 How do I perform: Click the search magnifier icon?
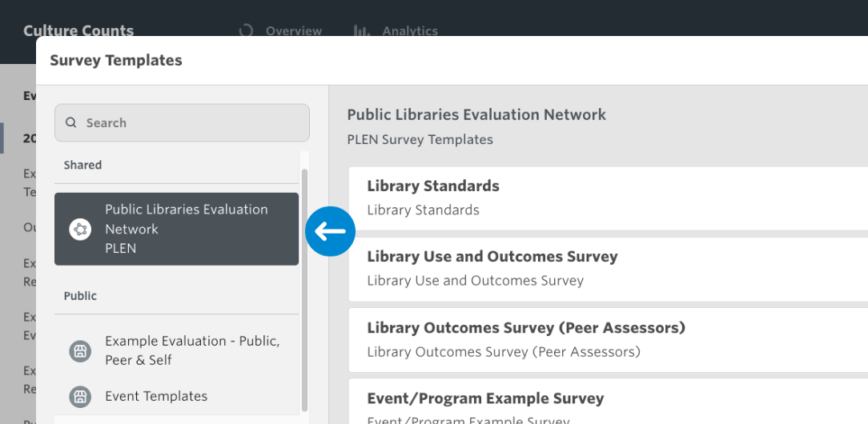pyautogui.click(x=71, y=123)
